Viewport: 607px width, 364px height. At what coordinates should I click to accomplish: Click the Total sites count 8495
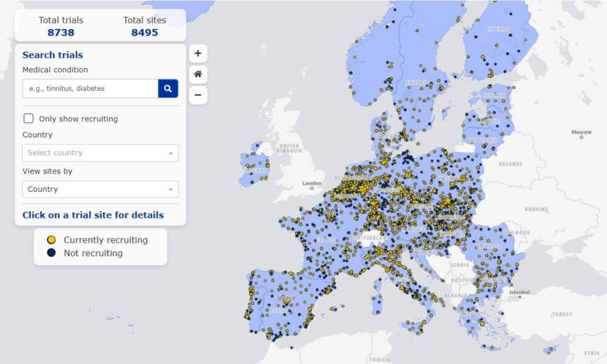point(144,33)
